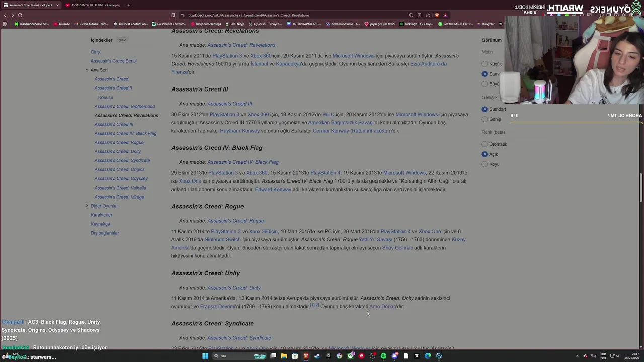The height and width of the screenshot is (362, 644).
Task: Select Standart text size radio
Action: pyautogui.click(x=485, y=74)
